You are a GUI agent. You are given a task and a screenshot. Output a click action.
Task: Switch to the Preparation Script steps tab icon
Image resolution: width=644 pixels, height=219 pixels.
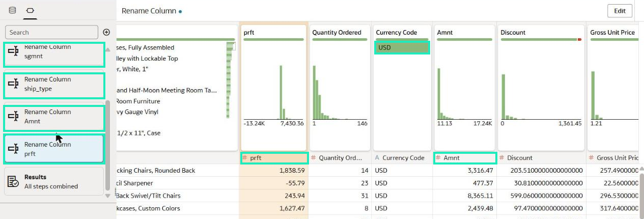(x=30, y=10)
